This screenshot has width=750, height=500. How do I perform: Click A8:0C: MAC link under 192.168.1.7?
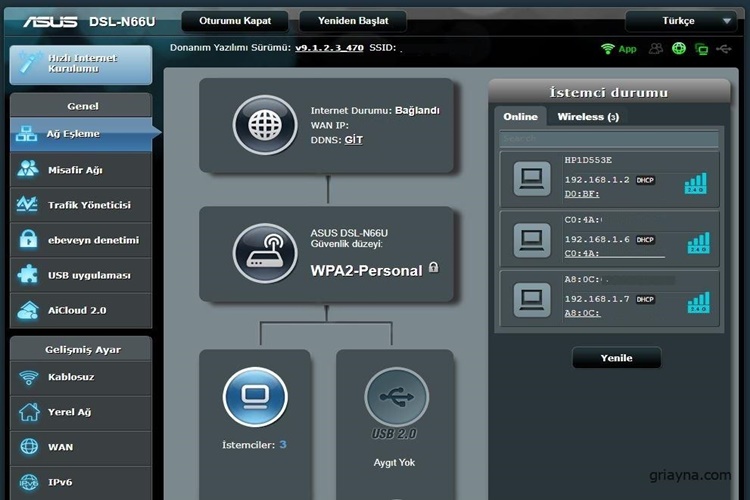click(x=582, y=313)
